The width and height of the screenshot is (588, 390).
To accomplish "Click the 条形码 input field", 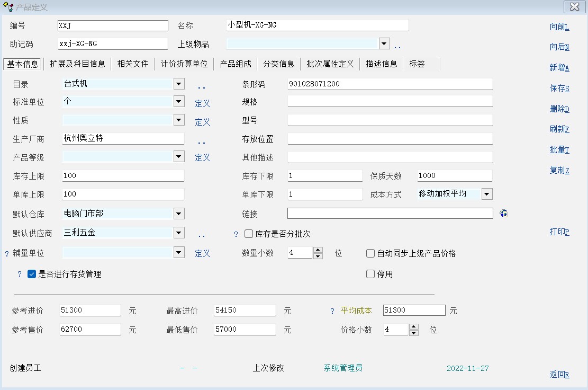I will (x=390, y=84).
